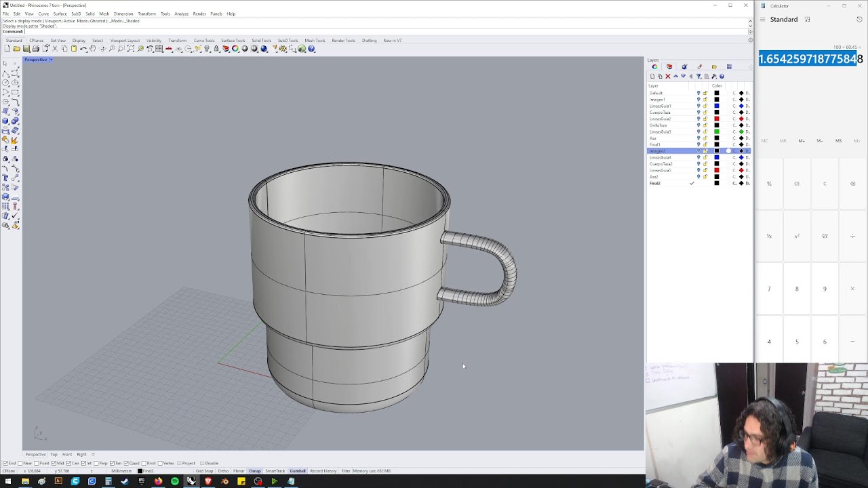Click the calculator CE button
Image resolution: width=868 pixels, height=488 pixels.
tap(797, 184)
